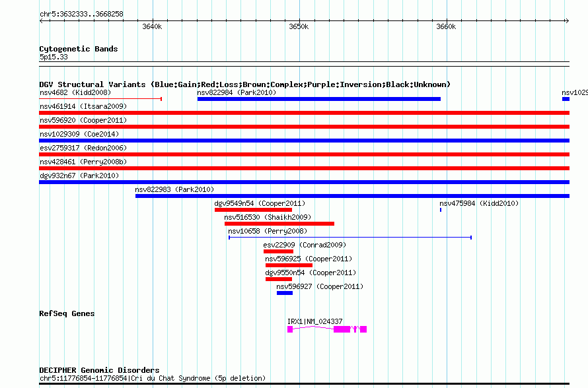This screenshot has width=588, height=388.
Task: Open variant nsv596925 (Cooper2011) label
Action: click(309, 259)
